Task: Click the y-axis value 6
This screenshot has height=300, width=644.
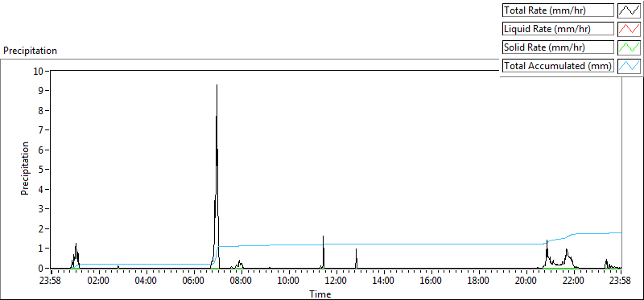Action: coord(41,150)
